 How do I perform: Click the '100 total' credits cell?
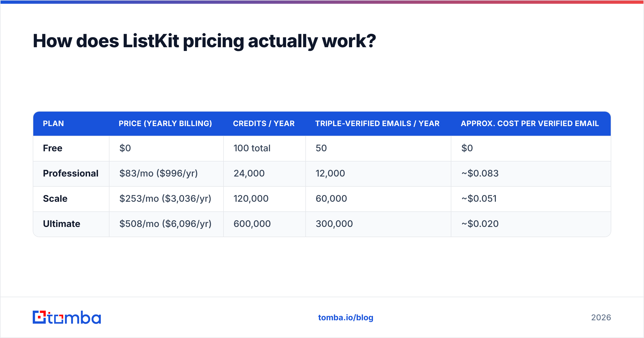point(265,148)
